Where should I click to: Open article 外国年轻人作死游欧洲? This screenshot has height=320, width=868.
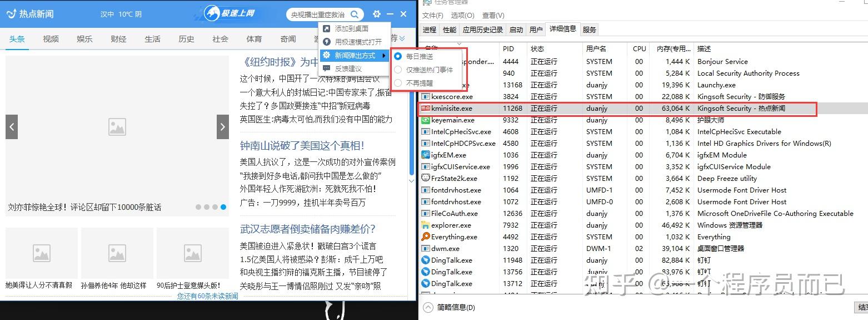click(x=307, y=189)
